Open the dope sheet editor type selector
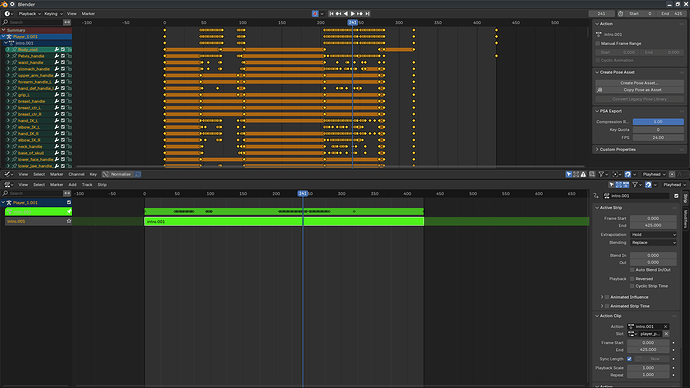The image size is (690, 388). tap(8, 14)
